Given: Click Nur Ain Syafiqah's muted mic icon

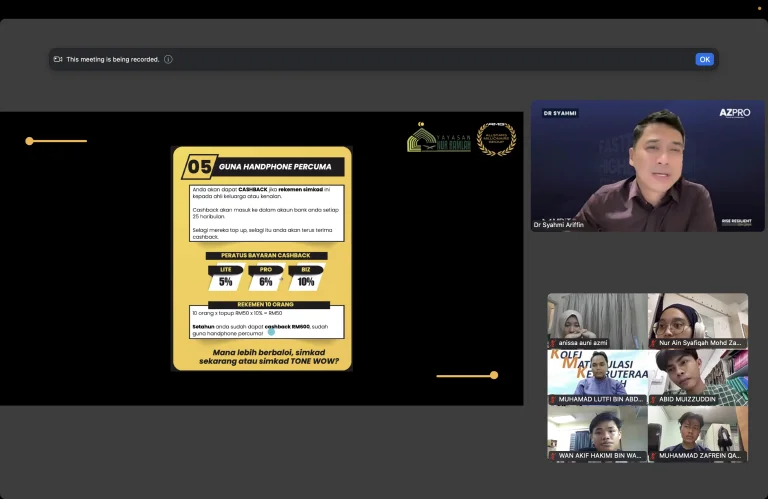Looking at the screenshot, I should pyautogui.click(x=654, y=343).
